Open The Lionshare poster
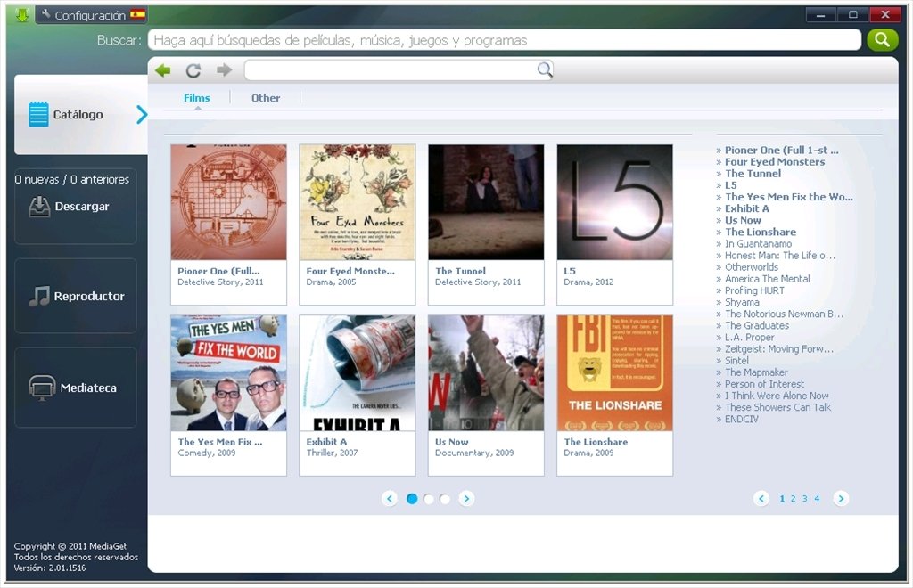913x588 pixels. click(x=615, y=372)
